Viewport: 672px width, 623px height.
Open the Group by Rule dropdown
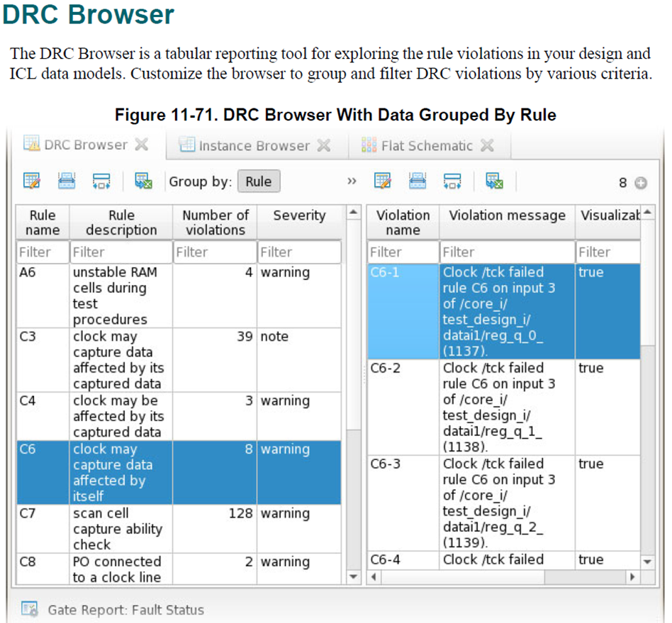tap(259, 181)
